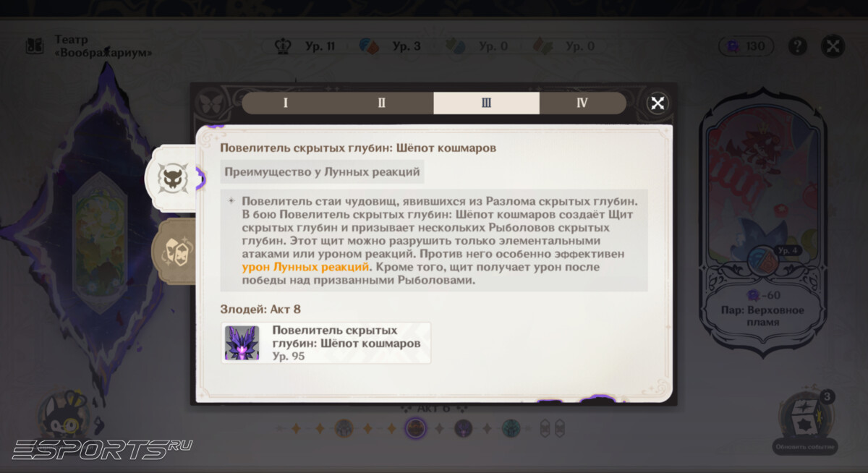The height and width of the screenshot is (473, 868).
Task: Click the blue-red dice icon next to Ур. 3
Action: (x=369, y=46)
